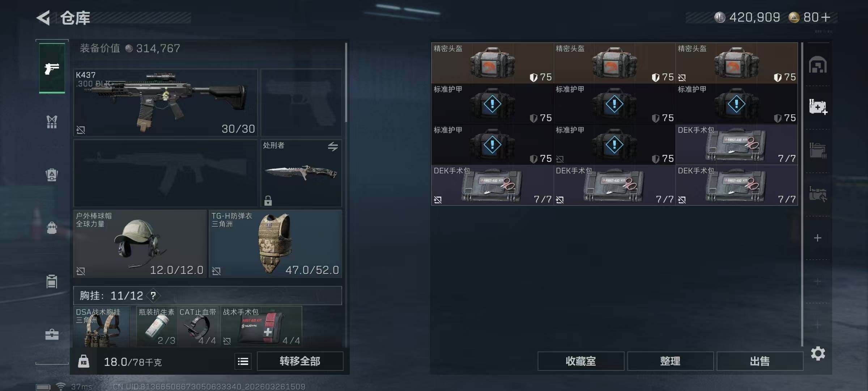This screenshot has width=868, height=391.
Task: Click the gear settings icon beside 出售
Action: tap(818, 353)
